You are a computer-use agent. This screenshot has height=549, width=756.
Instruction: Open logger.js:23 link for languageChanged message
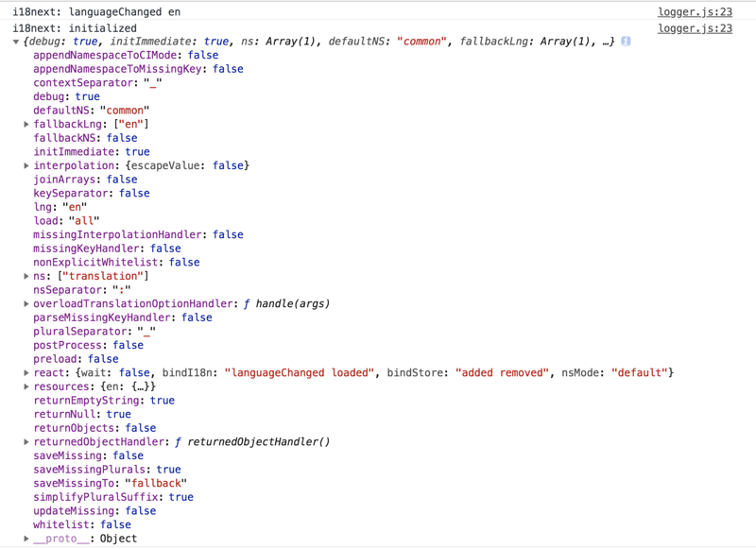(695, 12)
